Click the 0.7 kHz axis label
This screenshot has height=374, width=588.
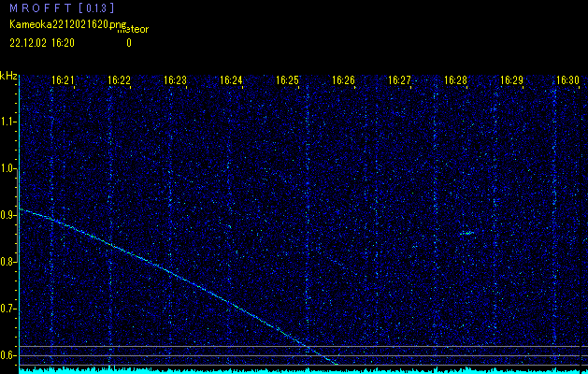[7, 309]
